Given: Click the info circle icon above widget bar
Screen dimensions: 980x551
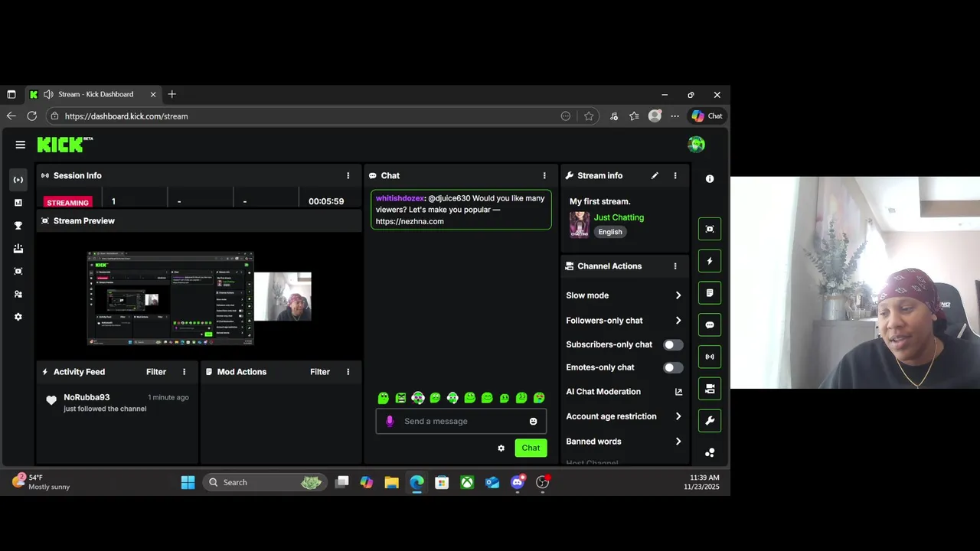Looking at the screenshot, I should (710, 178).
